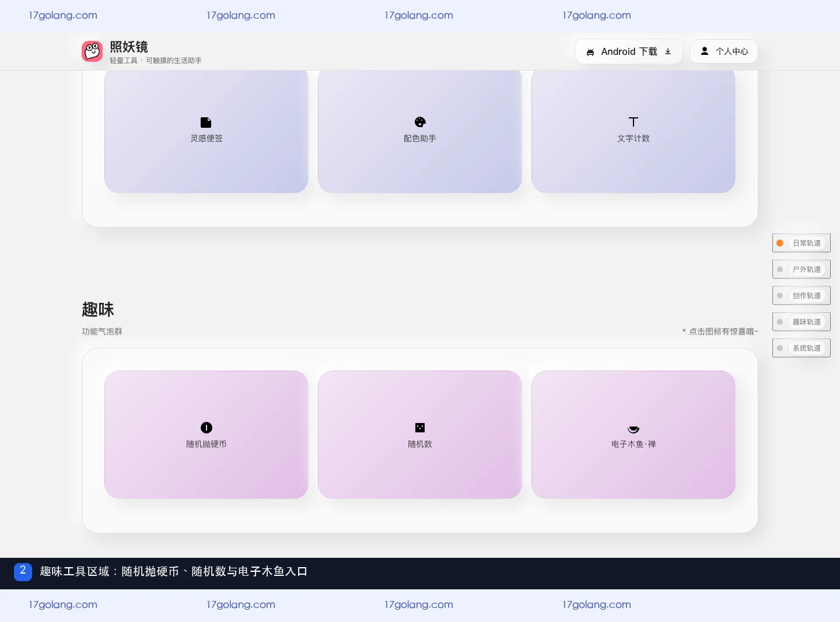Image resolution: width=840 pixels, height=622 pixels.
Task: Jump to 日常轨道 section
Action: pos(801,243)
